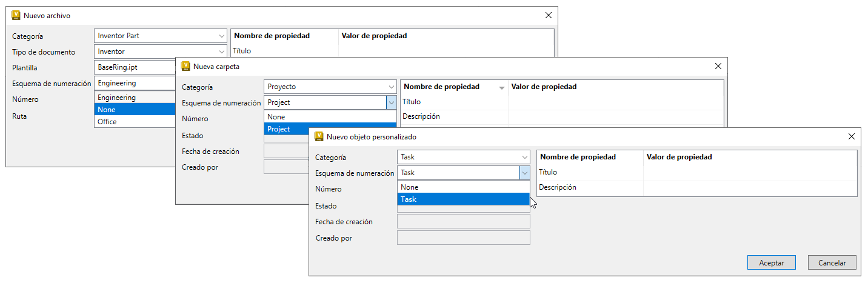
Task: Click the Aceptar button
Action: coord(772,263)
